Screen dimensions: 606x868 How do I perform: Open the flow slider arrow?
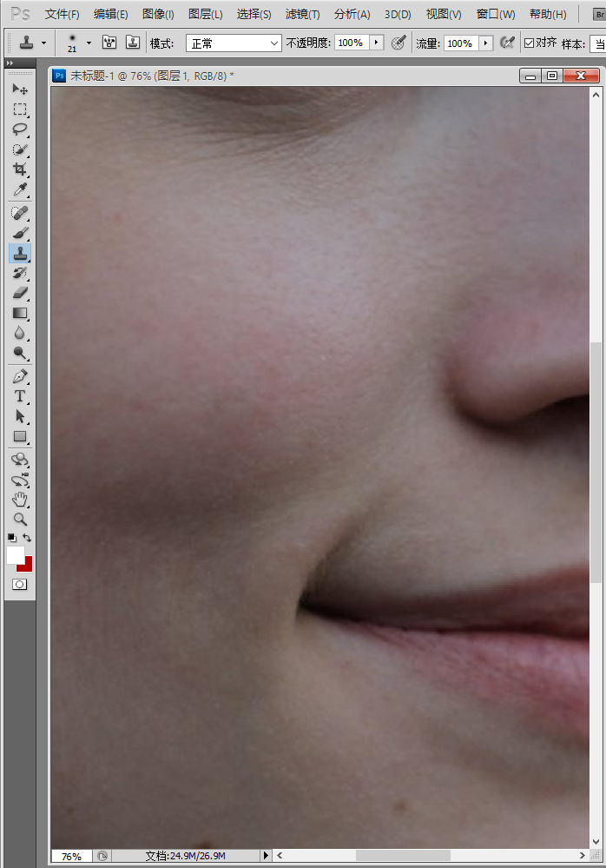485,43
